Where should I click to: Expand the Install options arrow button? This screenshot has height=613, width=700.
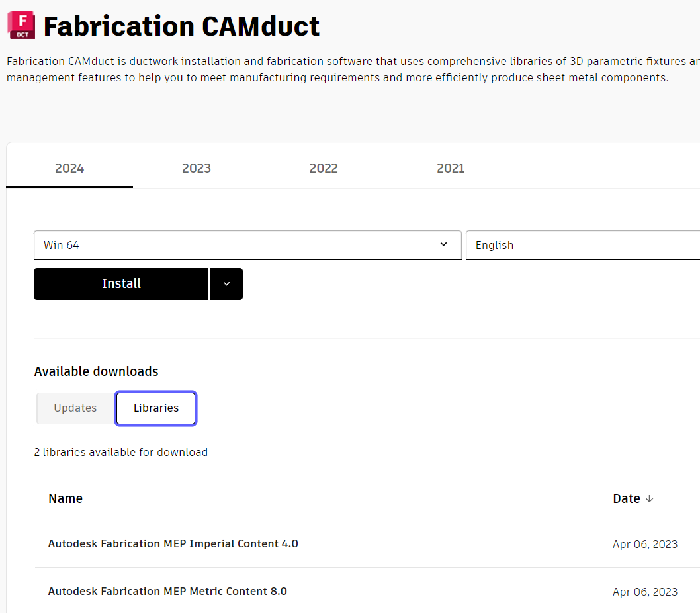point(226,284)
